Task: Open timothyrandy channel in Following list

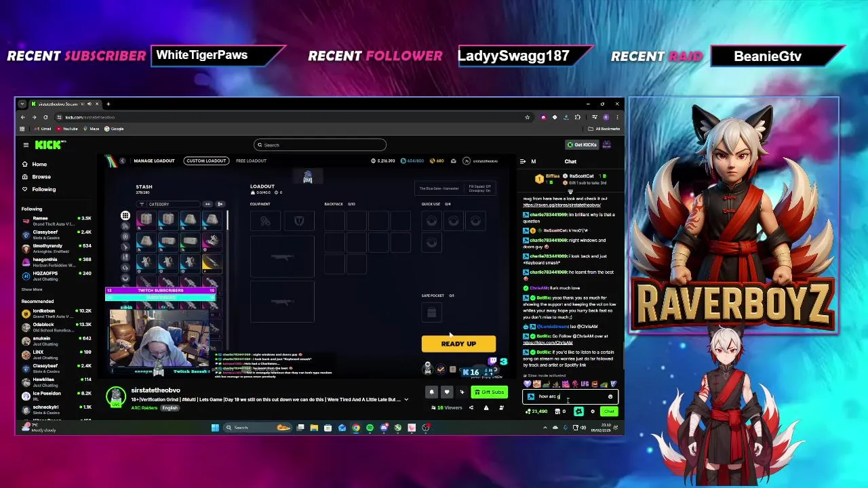Action: coord(57,247)
